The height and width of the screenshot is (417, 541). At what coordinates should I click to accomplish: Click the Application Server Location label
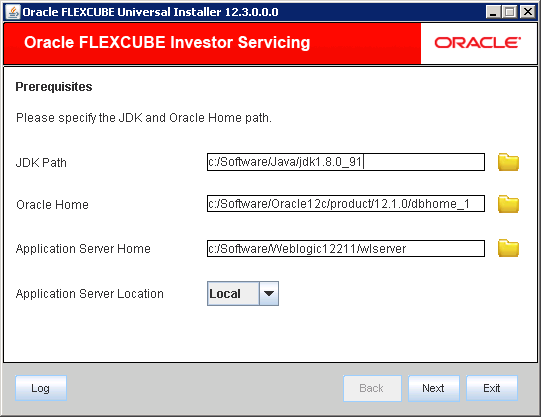(x=90, y=294)
